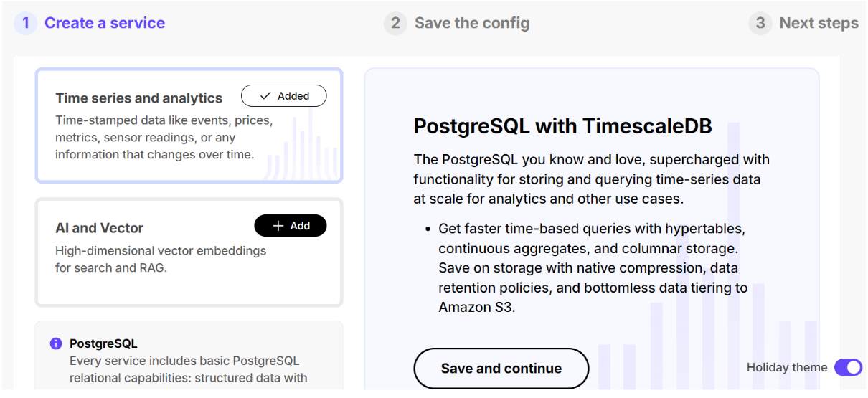Select the AI and Vector card title
The height and width of the screenshot is (398, 868).
click(x=100, y=228)
